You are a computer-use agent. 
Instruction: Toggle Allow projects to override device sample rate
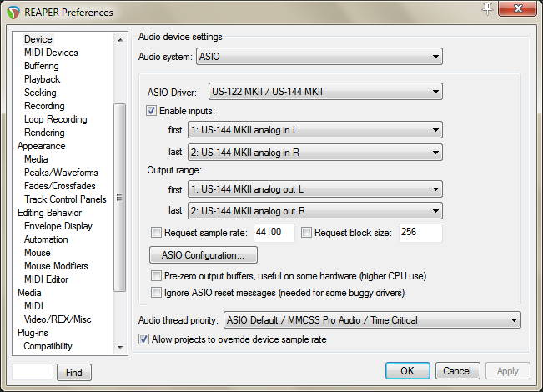(143, 339)
